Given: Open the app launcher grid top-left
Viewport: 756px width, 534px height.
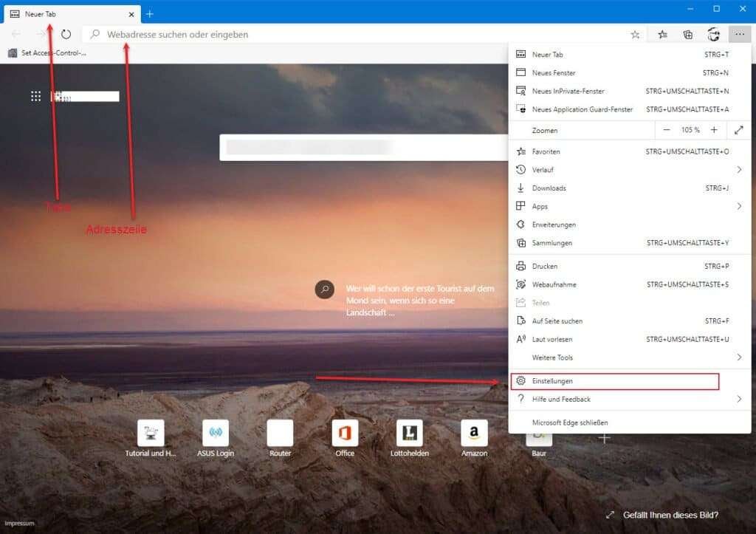Looking at the screenshot, I should (35, 96).
